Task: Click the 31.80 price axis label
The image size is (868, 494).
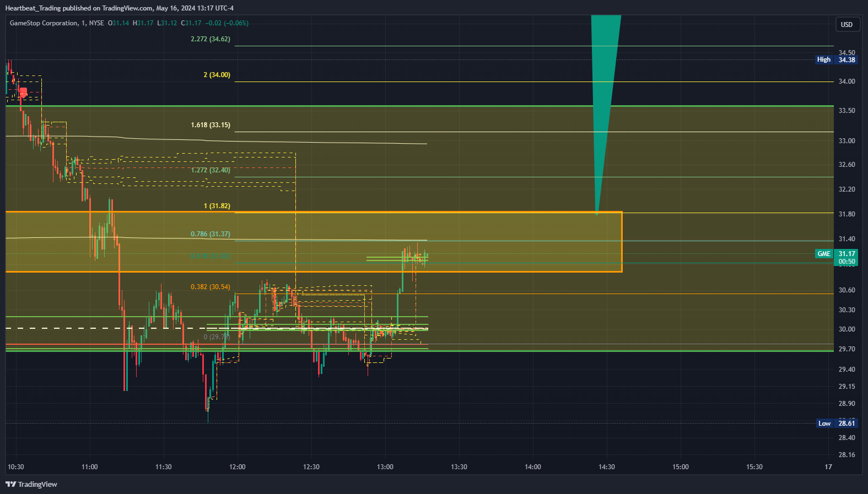Action: [847, 214]
